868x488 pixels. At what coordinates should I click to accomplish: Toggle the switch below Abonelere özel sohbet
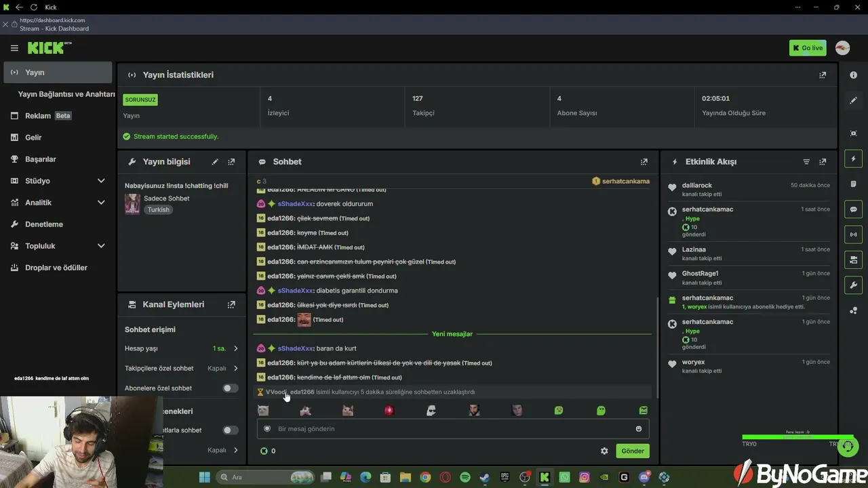(231, 430)
